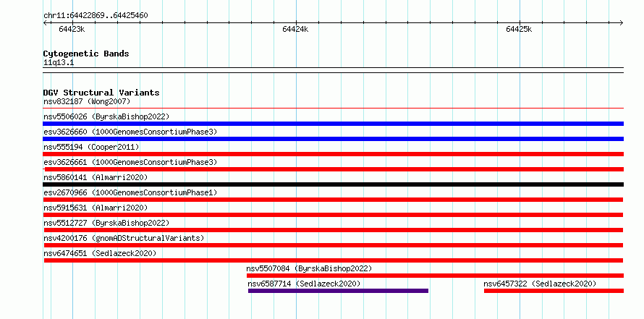Click the red bar of nsv5915631
This screenshot has height=319, width=644.
[x=333, y=215]
